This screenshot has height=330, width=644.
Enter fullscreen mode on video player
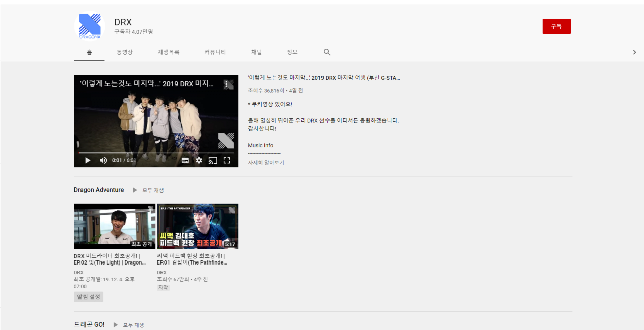(227, 160)
